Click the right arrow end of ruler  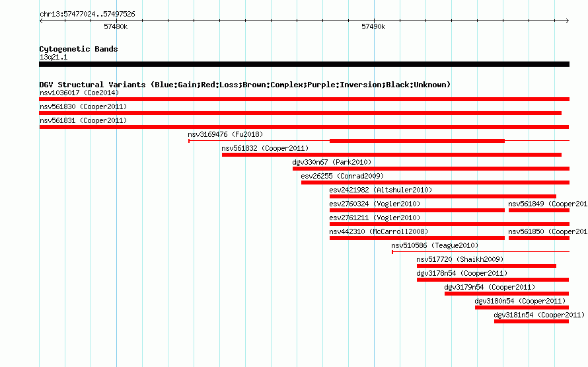[x=568, y=20]
